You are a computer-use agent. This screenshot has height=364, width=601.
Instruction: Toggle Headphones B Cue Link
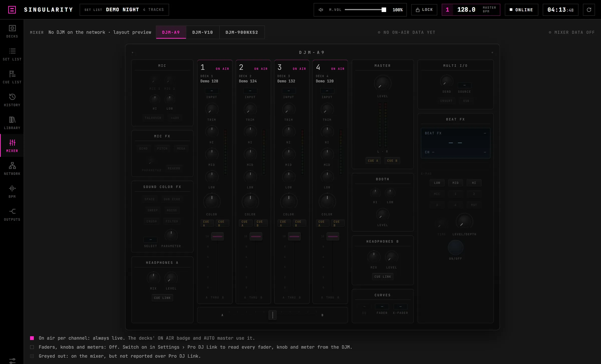[383, 277]
